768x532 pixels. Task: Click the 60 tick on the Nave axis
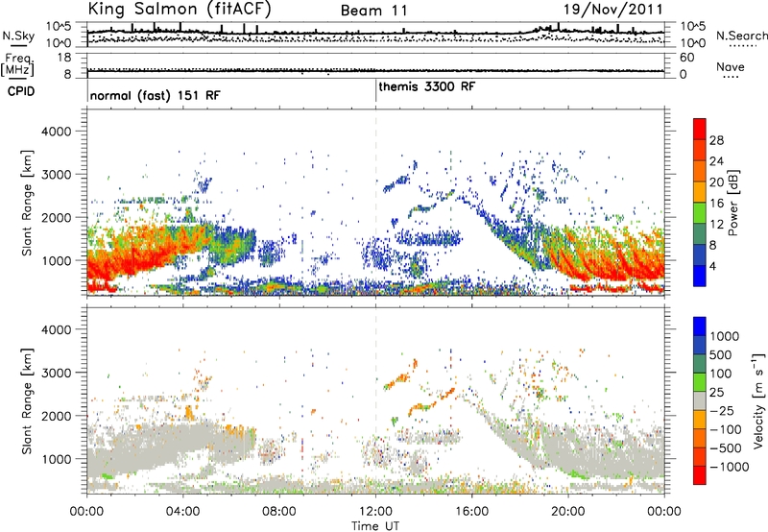click(x=686, y=58)
